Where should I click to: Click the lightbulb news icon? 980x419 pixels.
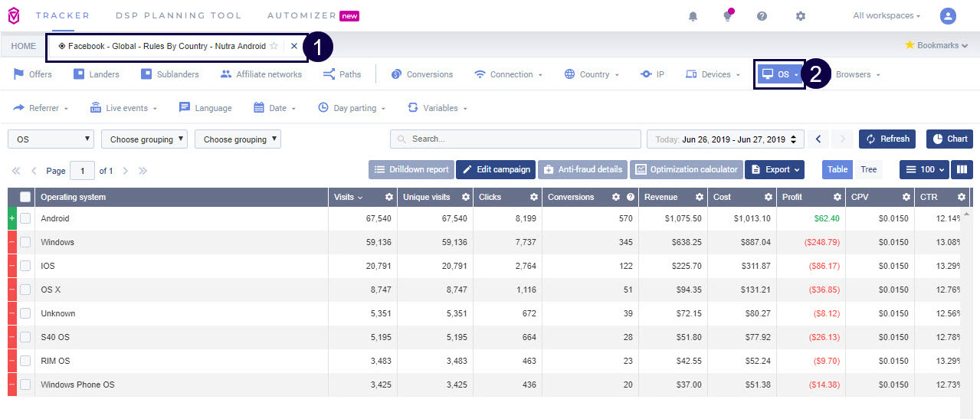(727, 16)
